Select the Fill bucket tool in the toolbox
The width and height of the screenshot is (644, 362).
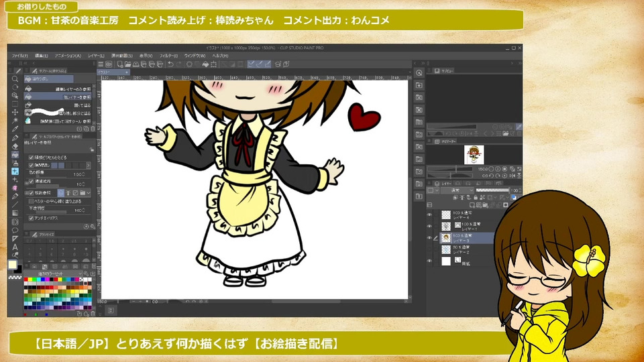(x=15, y=155)
